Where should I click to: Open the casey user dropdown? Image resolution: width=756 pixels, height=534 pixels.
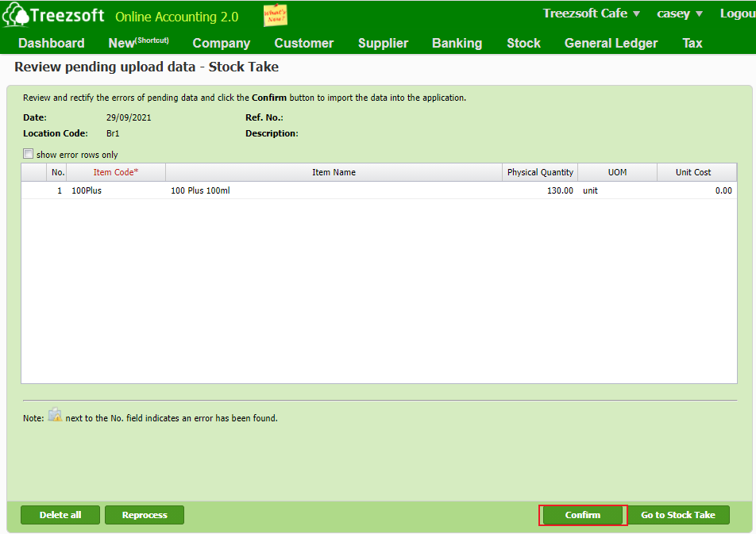(x=680, y=13)
